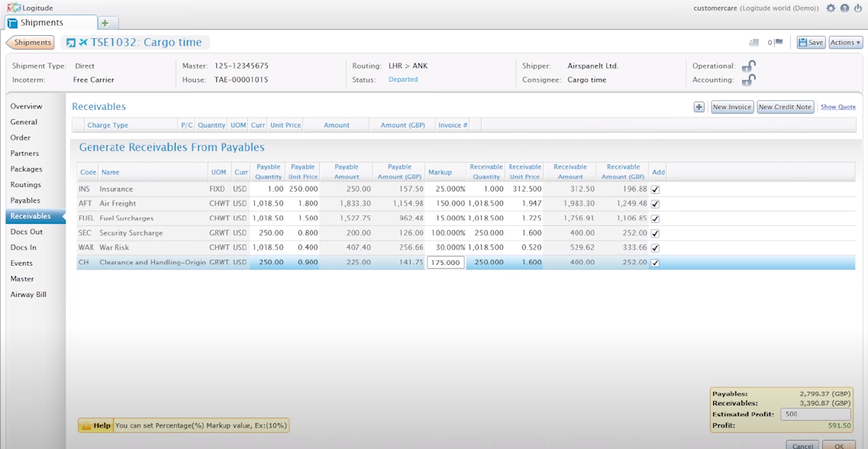
Task: Click the War Risk markup 30.000% cell
Action: coord(445,248)
